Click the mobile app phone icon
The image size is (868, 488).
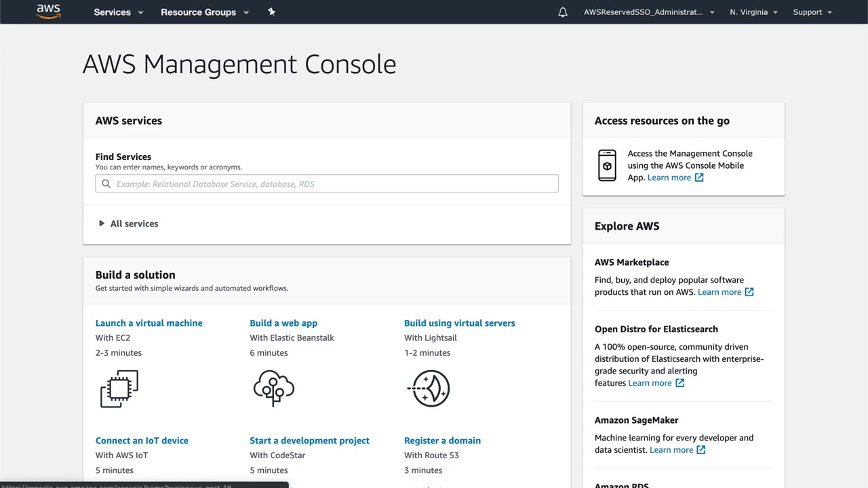coord(607,165)
